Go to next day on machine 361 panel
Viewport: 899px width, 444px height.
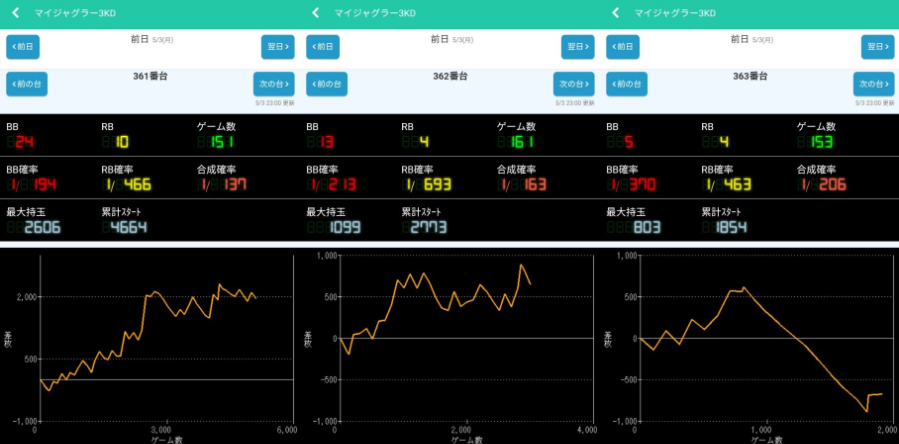277,47
